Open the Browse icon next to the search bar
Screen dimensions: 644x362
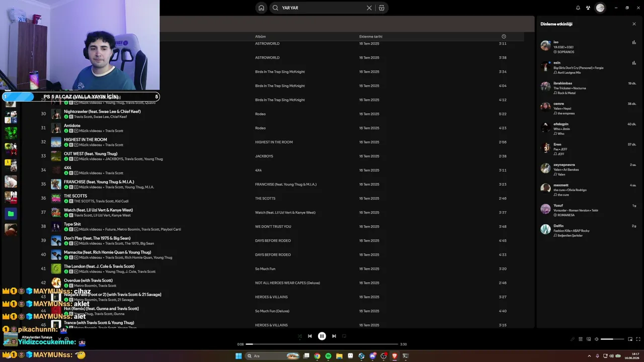click(x=381, y=8)
